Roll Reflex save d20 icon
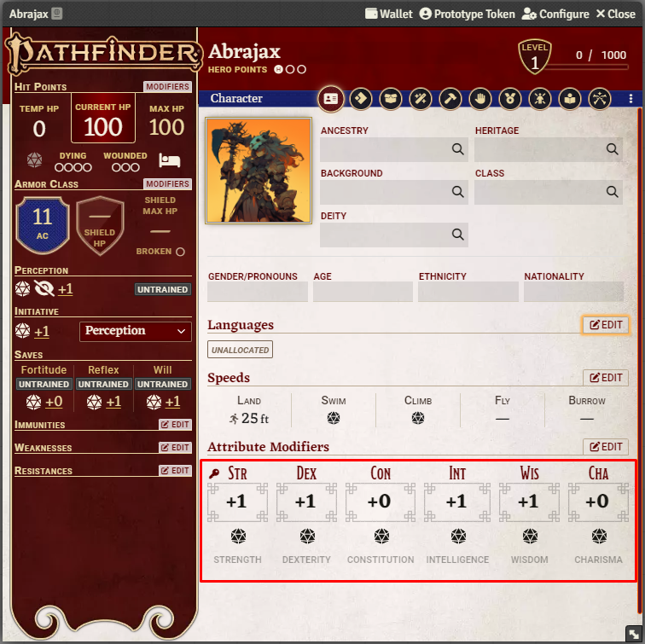This screenshot has width=645, height=644. [94, 402]
